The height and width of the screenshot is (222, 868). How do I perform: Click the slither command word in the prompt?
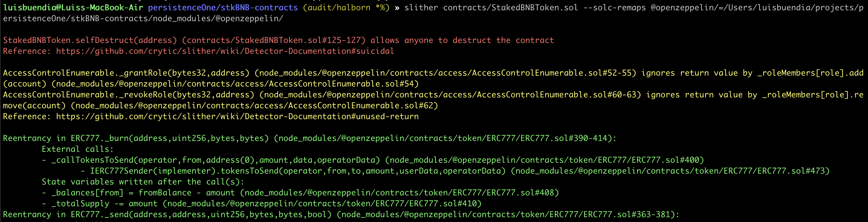click(421, 8)
